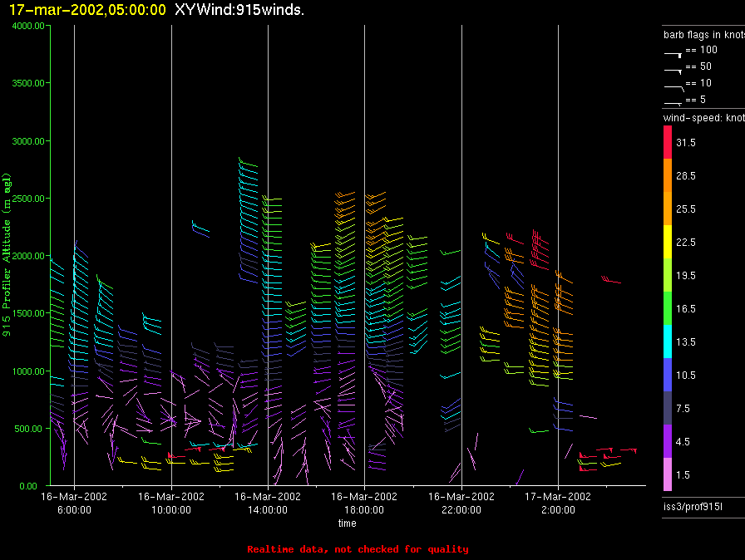The height and width of the screenshot is (560, 745).
Task: Click the '== 50' barb legend value
Action: coord(698,66)
